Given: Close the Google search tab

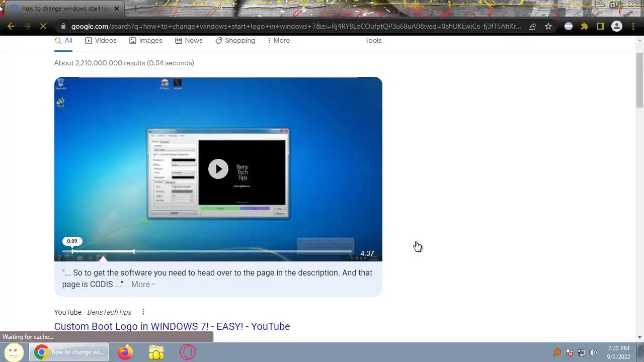Looking at the screenshot, I should [x=117, y=9].
